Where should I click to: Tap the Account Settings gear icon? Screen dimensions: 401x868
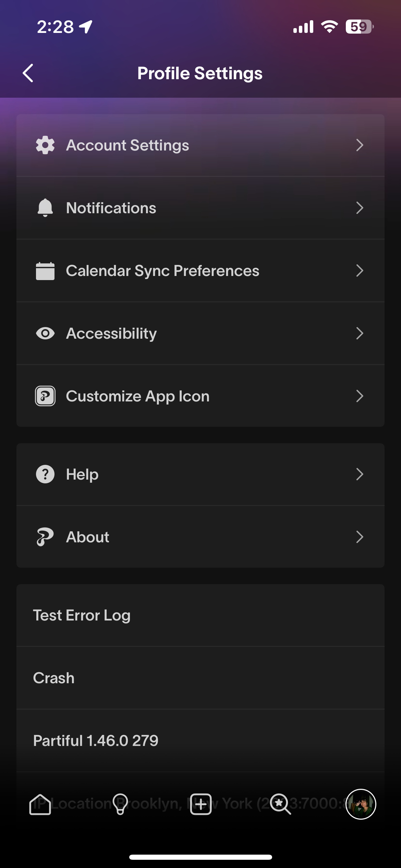click(x=45, y=145)
